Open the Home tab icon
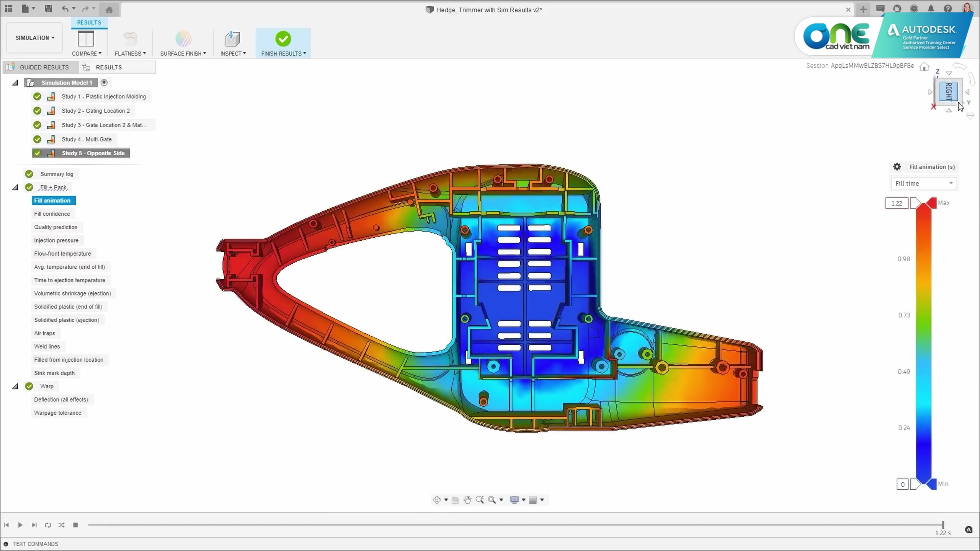Image resolution: width=980 pixels, height=551 pixels. click(x=109, y=10)
